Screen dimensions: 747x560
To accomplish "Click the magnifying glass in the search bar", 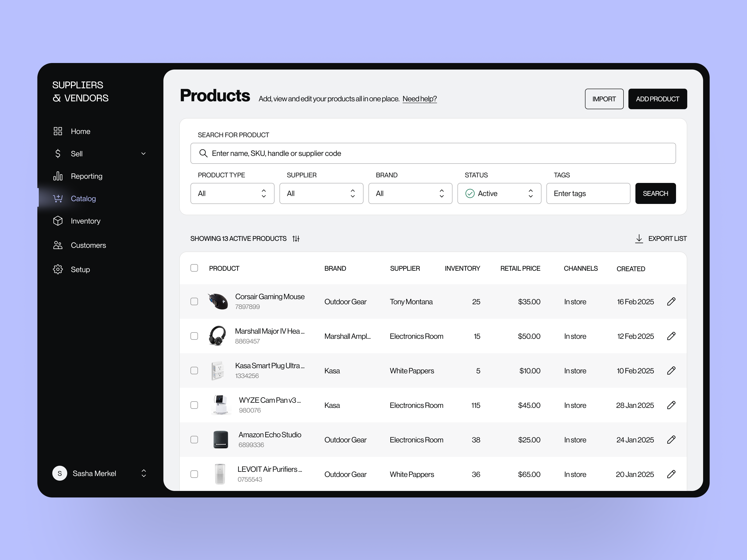I will pos(203,153).
